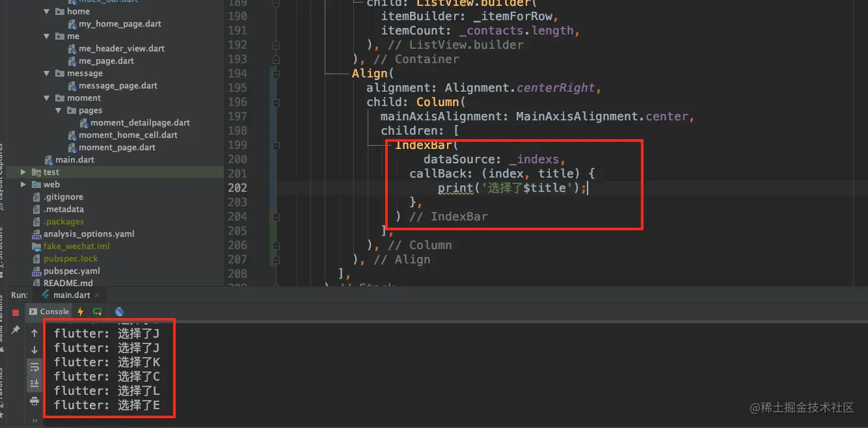
Task: Open README.md file
Action: pos(68,284)
